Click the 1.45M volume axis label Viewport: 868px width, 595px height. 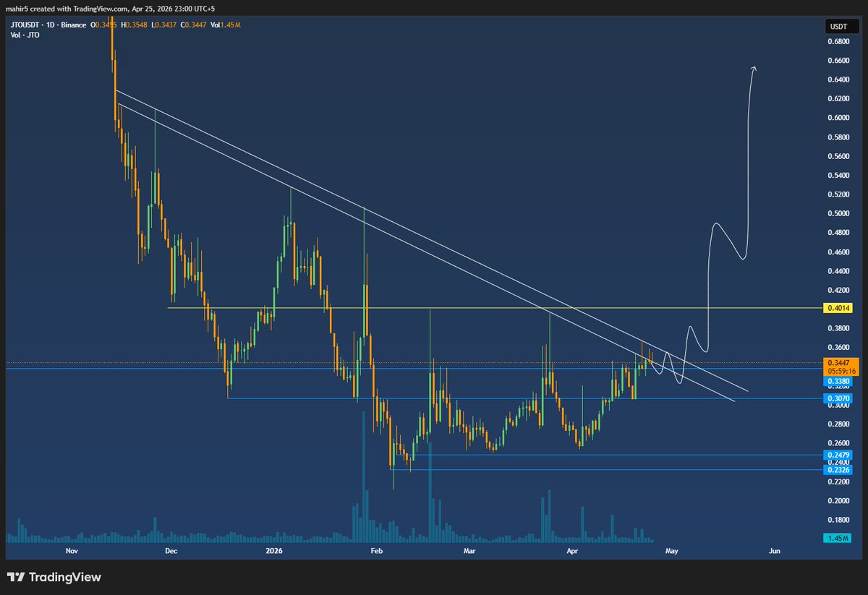point(838,538)
